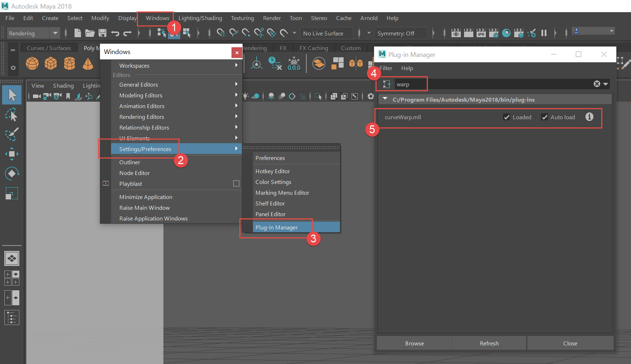Activate the Rotate tool

coord(12,173)
